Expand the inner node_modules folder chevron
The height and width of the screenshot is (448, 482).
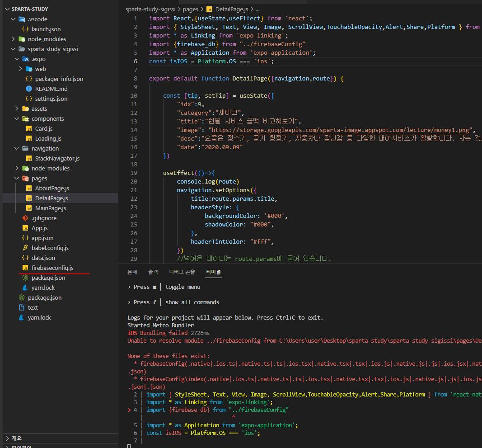(17, 168)
